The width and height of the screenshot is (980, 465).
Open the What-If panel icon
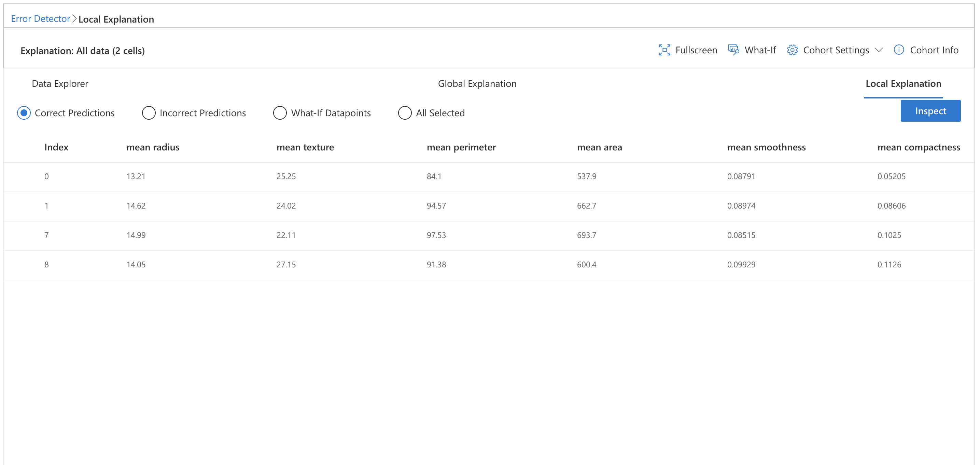733,50
